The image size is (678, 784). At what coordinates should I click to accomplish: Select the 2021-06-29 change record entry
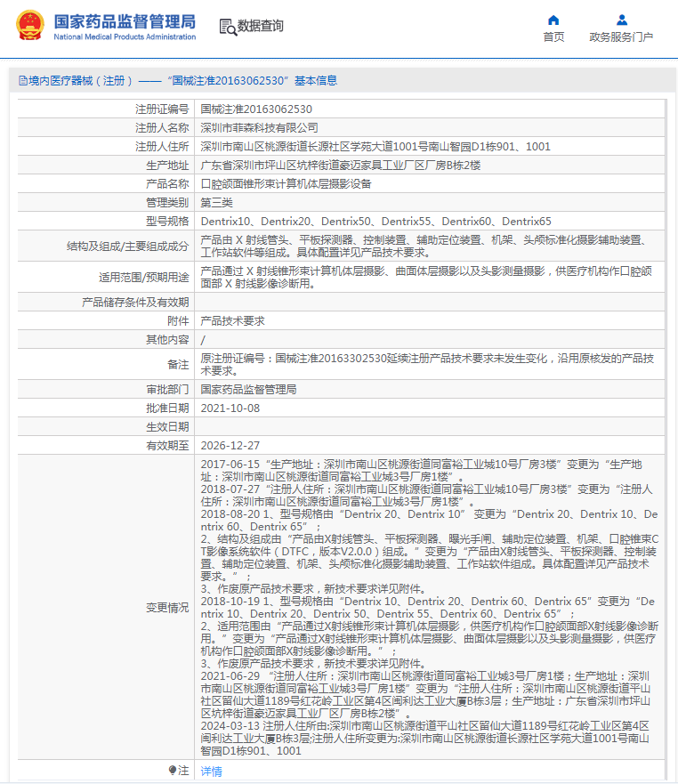[425, 694]
